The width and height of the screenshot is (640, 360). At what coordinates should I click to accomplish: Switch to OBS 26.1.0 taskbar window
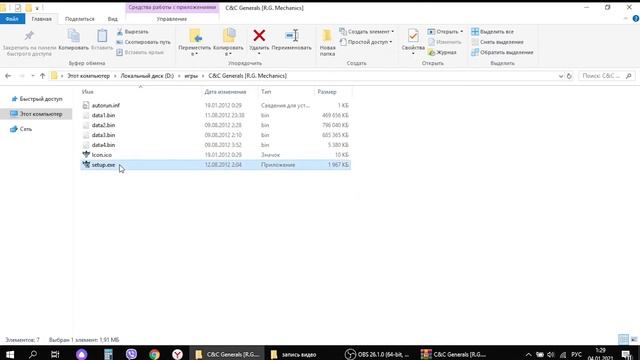click(378, 354)
